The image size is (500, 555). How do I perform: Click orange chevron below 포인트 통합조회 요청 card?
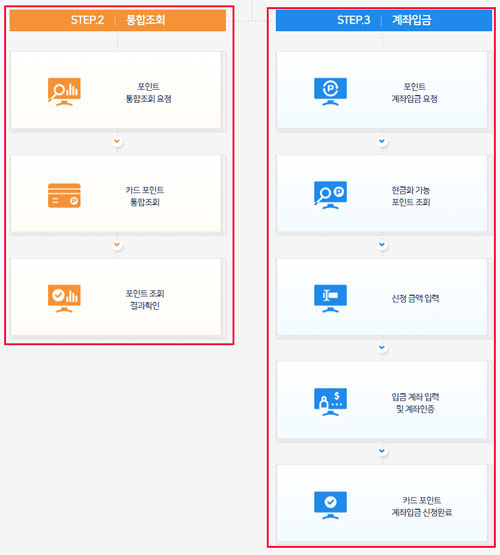117,141
